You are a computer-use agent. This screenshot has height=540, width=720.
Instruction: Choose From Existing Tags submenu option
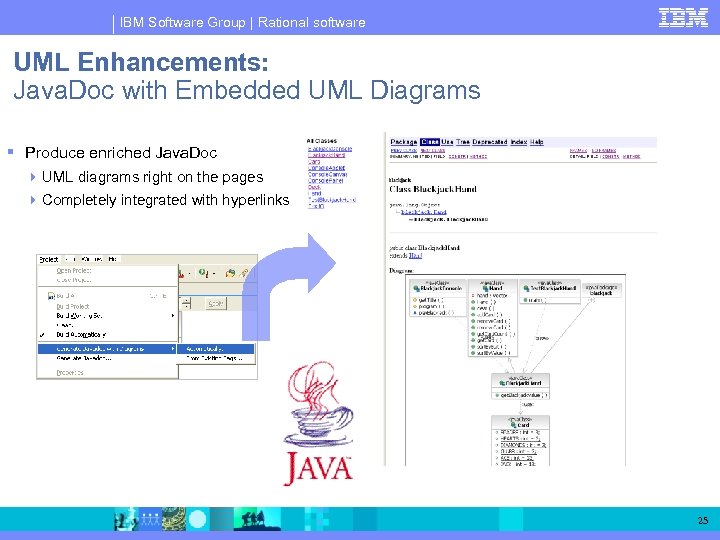point(214,358)
